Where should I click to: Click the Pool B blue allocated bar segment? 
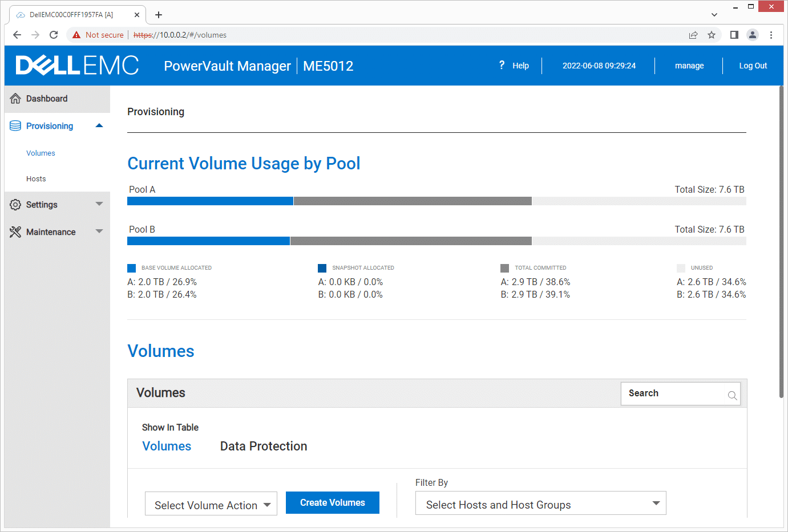pos(208,241)
